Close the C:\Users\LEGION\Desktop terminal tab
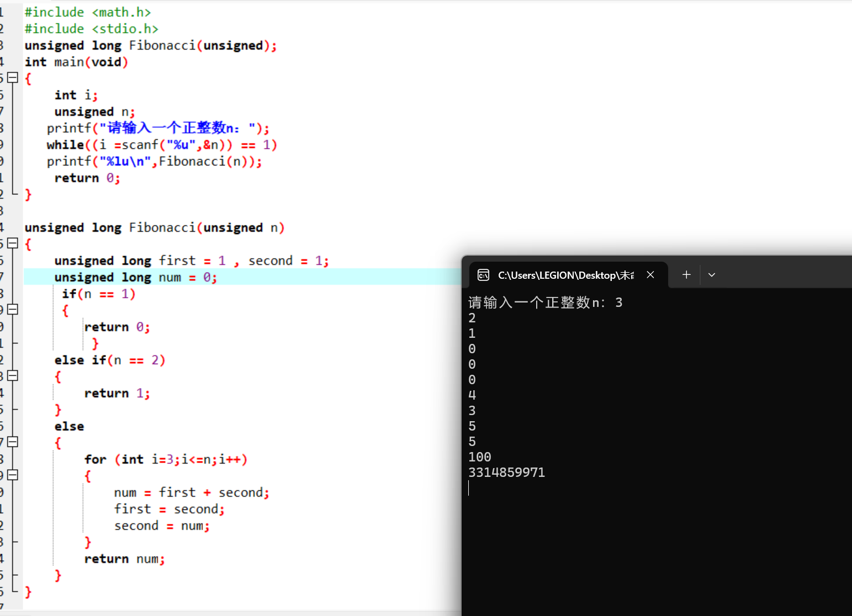This screenshot has height=616, width=852. pyautogui.click(x=650, y=275)
